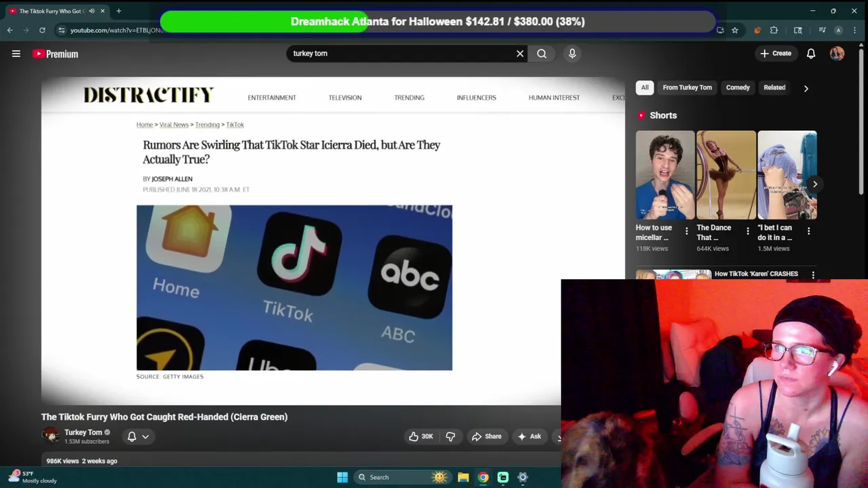Image resolution: width=868 pixels, height=488 pixels.
Task: Show more filter chips with right arrow
Action: pos(806,88)
